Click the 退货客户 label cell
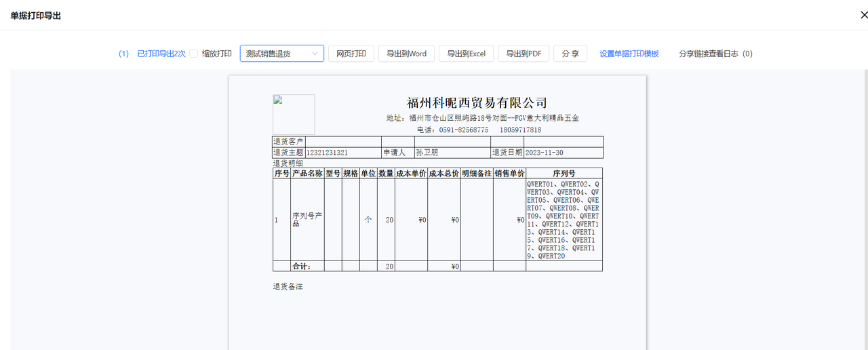This screenshot has width=868, height=350. (288, 142)
